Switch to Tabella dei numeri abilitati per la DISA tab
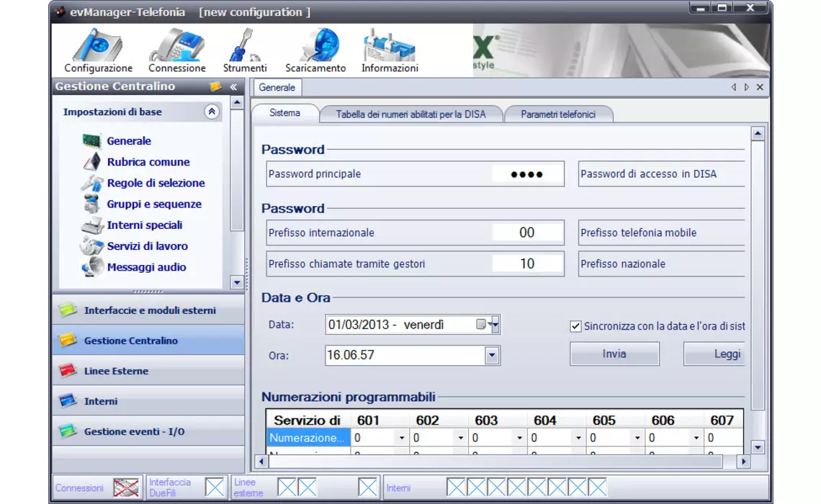Screen dimensions: 821x504 click(x=411, y=114)
